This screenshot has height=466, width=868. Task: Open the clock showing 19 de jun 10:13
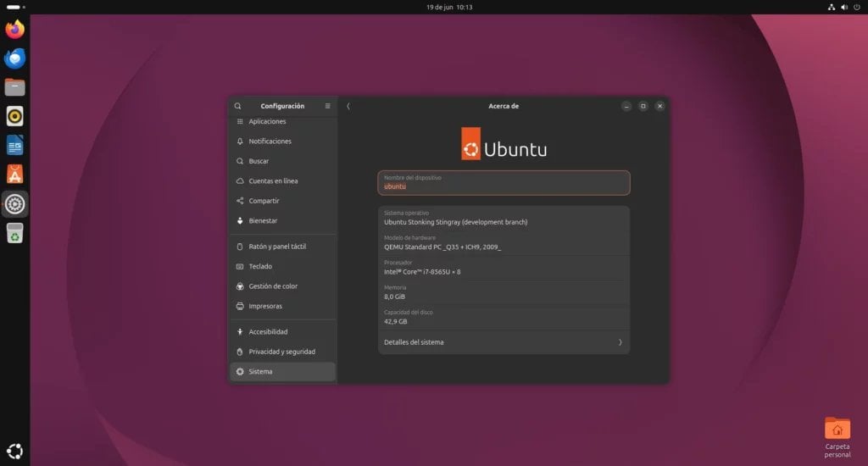pos(449,7)
